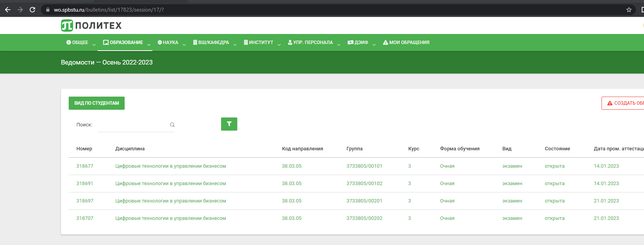Open bulletin number 318677
644x245 pixels.
85,166
